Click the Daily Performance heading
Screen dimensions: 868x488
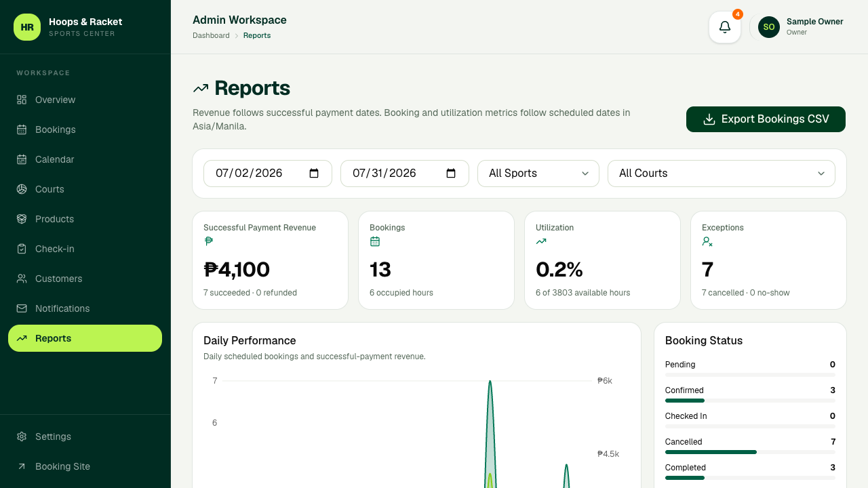point(250,340)
